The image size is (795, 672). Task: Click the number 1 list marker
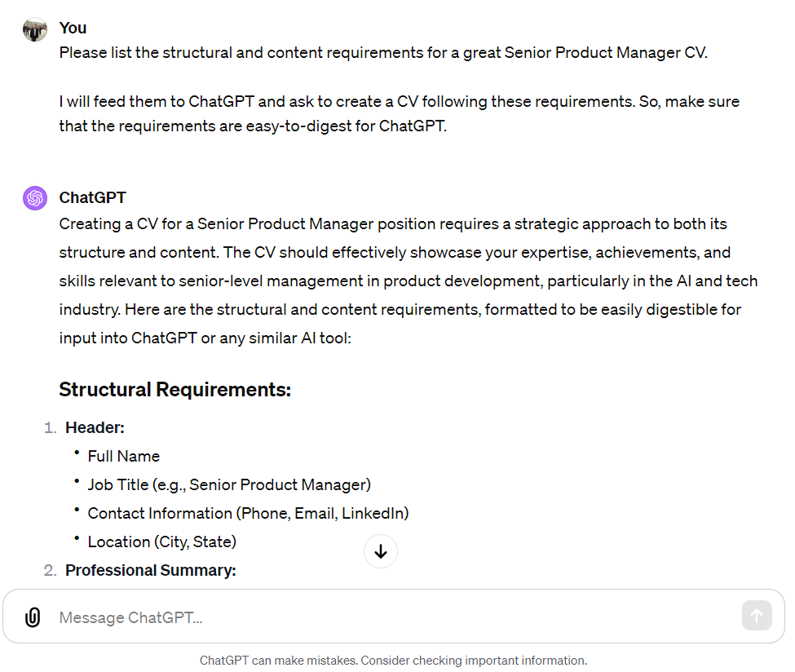[x=50, y=427]
